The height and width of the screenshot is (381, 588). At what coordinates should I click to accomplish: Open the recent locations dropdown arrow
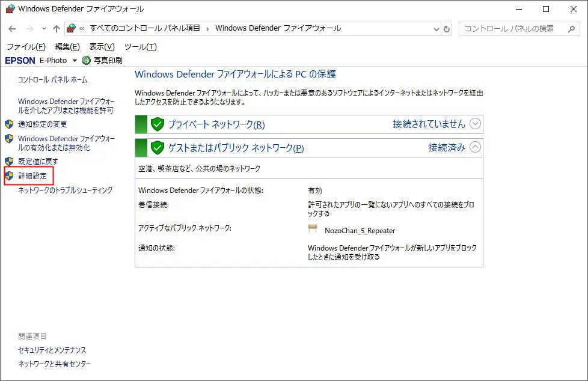point(44,29)
